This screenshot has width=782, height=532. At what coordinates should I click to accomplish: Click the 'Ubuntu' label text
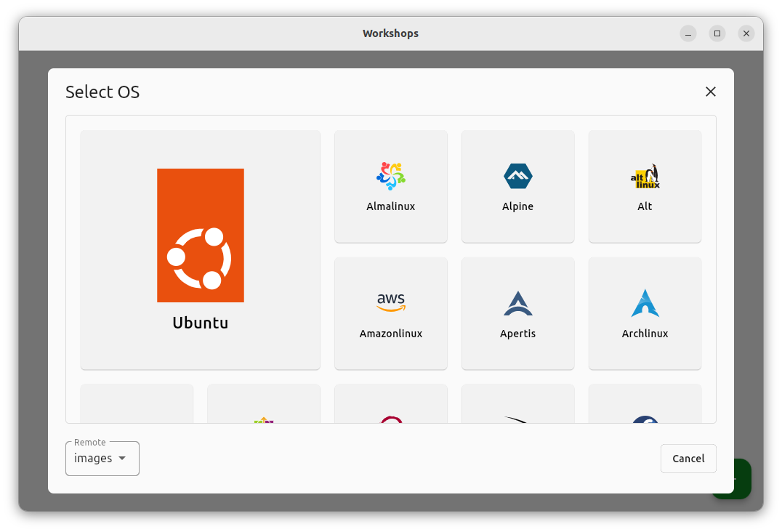pyautogui.click(x=200, y=323)
